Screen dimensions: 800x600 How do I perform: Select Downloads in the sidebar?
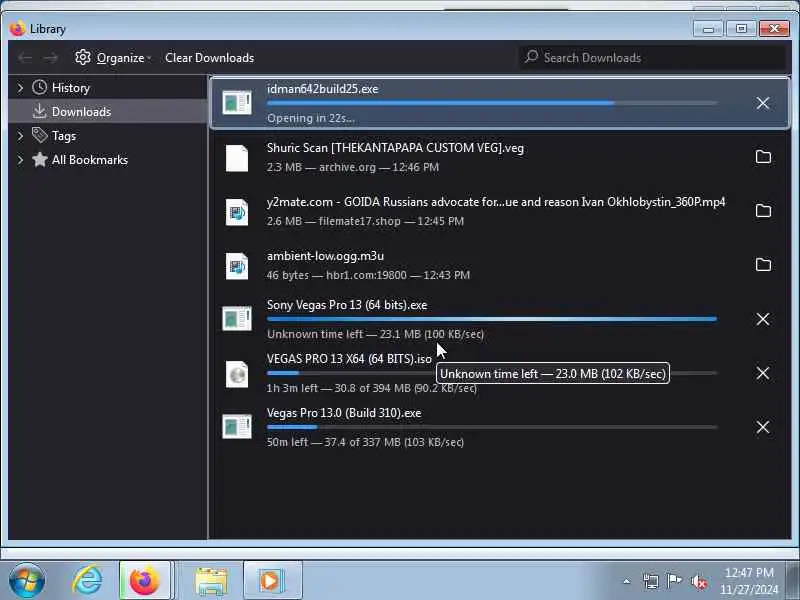tap(108, 111)
